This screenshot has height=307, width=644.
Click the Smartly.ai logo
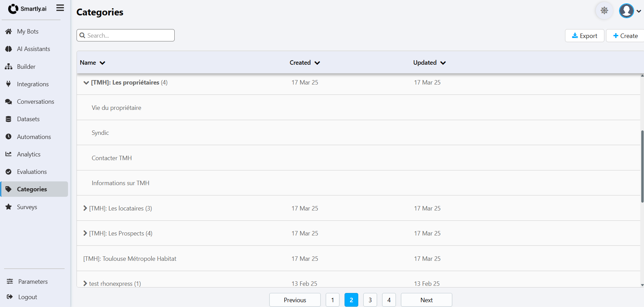(x=27, y=9)
